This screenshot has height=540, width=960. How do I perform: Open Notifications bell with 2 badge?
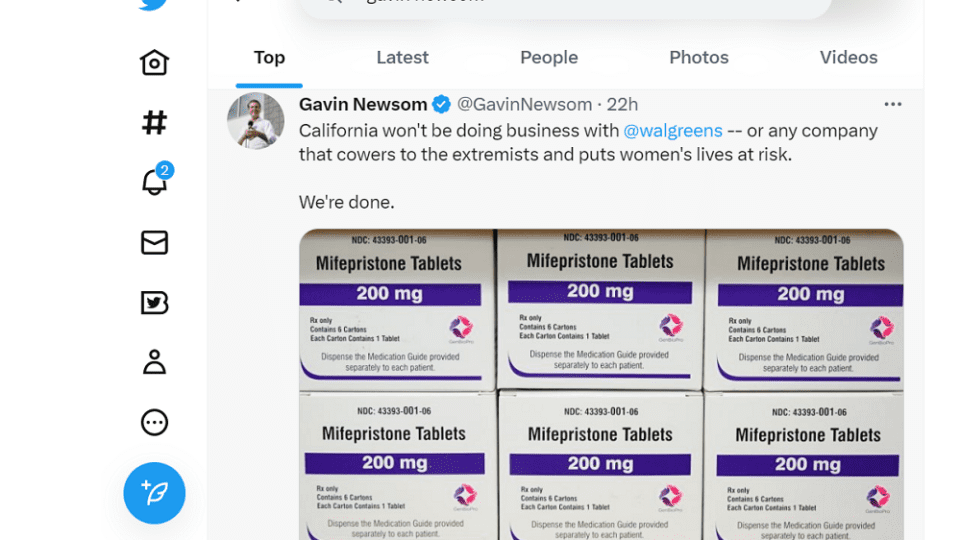pyautogui.click(x=154, y=182)
